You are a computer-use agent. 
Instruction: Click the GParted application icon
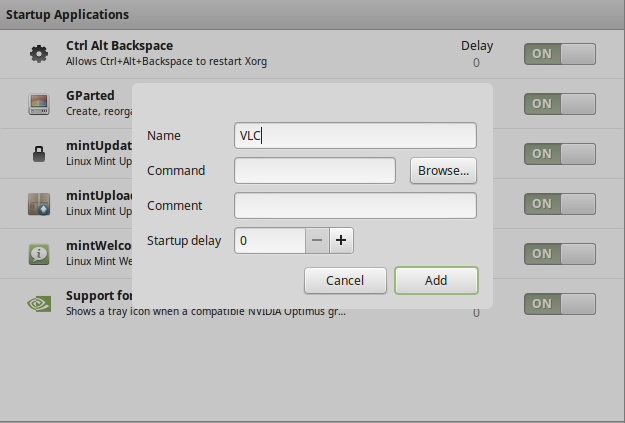[39, 103]
